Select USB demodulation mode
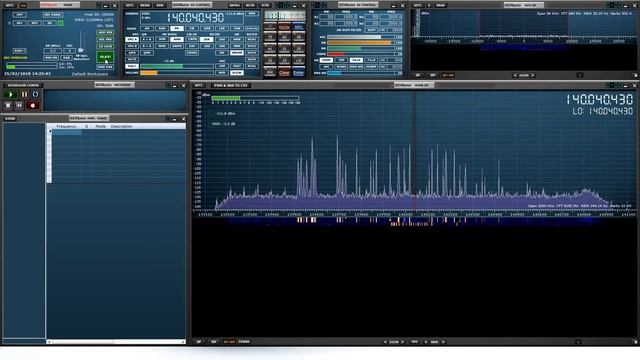The image size is (640, 360). (237, 29)
